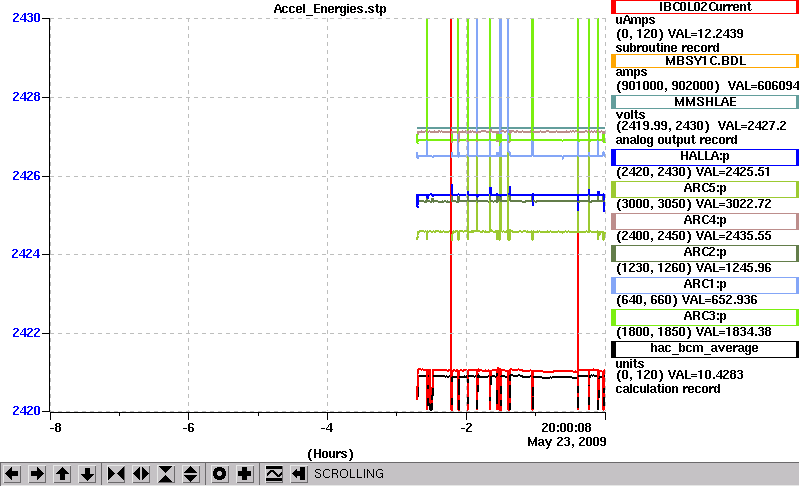
Task: Pan the graph up with the up arrow
Action: [x=62, y=474]
